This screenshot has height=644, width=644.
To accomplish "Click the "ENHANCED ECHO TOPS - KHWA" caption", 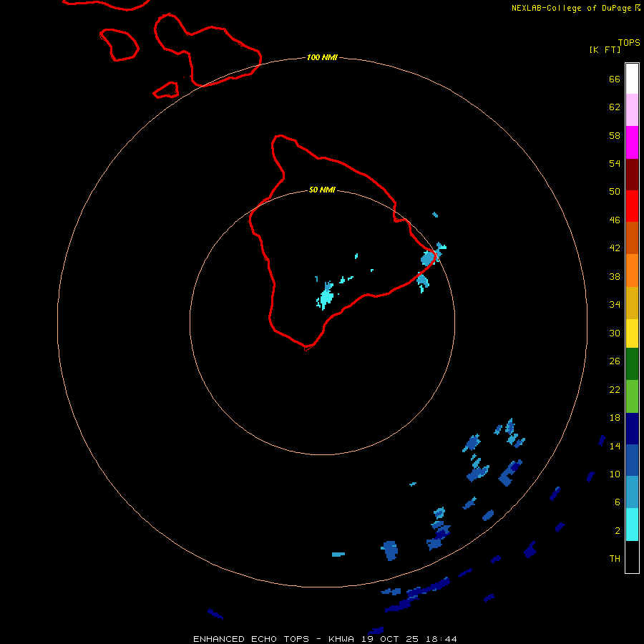I will point(273,639).
